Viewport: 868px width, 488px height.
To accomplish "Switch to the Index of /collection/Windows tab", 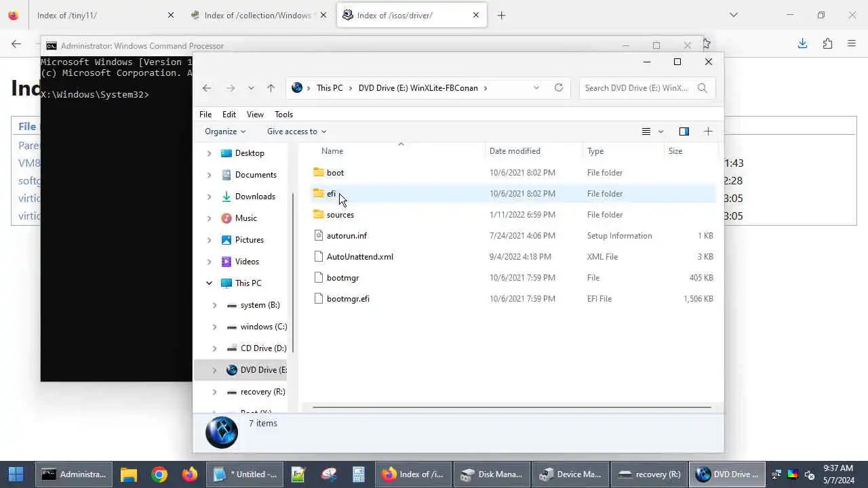I will [x=258, y=15].
